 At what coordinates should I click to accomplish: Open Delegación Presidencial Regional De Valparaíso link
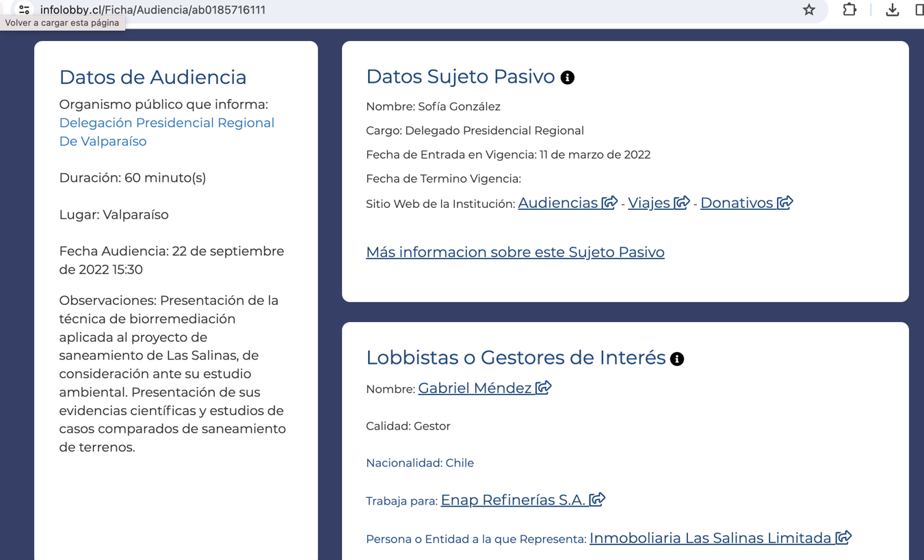tap(166, 132)
